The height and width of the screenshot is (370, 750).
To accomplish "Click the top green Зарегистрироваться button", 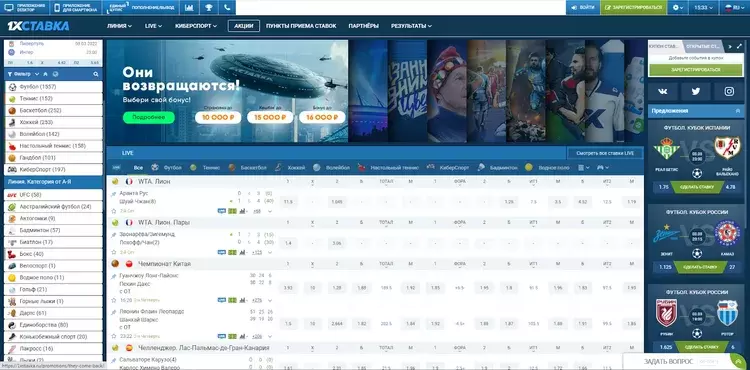I will (633, 8).
